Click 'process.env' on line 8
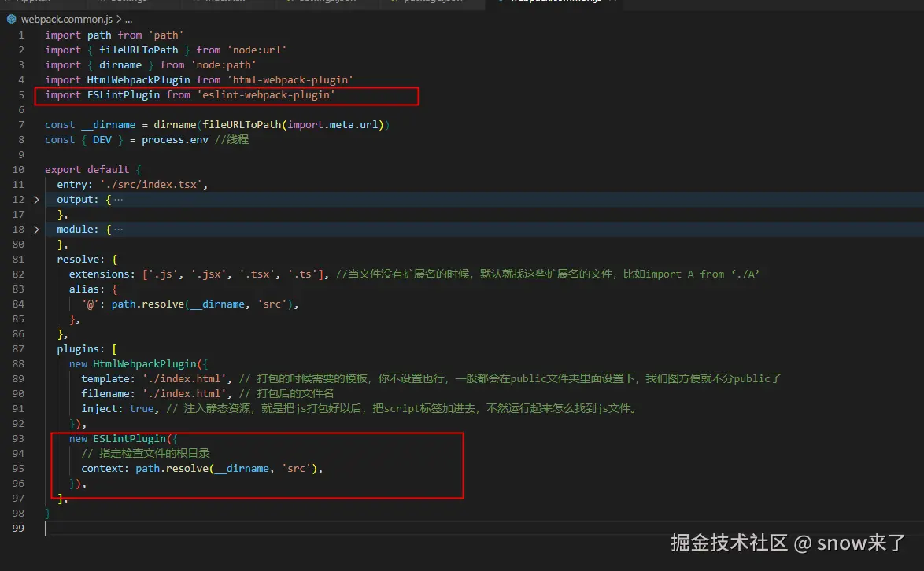Image resolution: width=924 pixels, height=571 pixels. pos(175,139)
